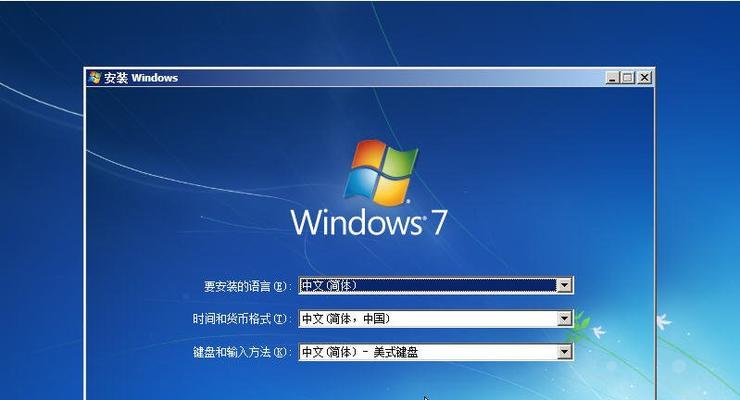
Task: Click the Windows 7 logo text
Action: tap(368, 222)
